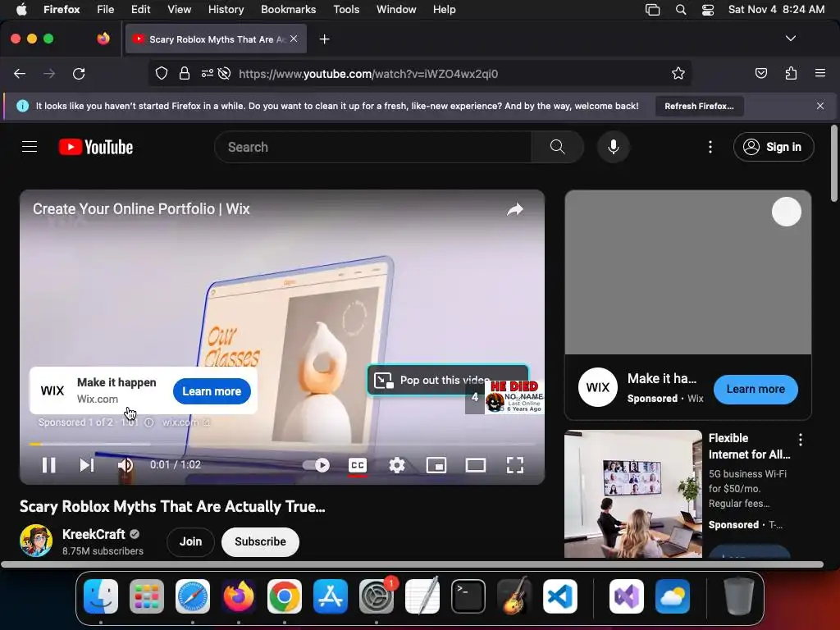Click the Sign in button

(774, 147)
